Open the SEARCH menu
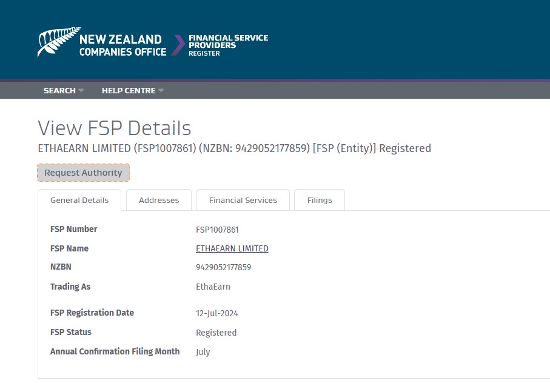Viewport: 550px width, 392px height. (x=59, y=90)
